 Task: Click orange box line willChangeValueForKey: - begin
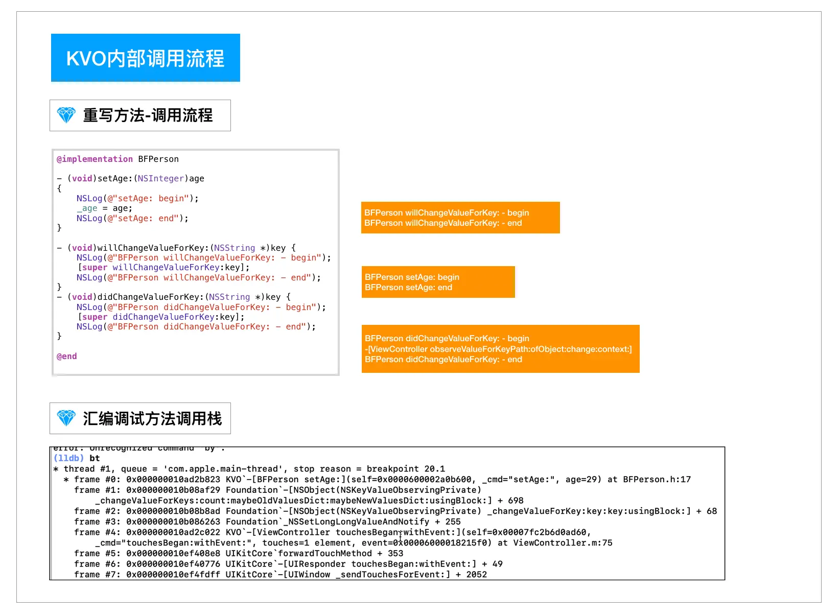coord(447,212)
